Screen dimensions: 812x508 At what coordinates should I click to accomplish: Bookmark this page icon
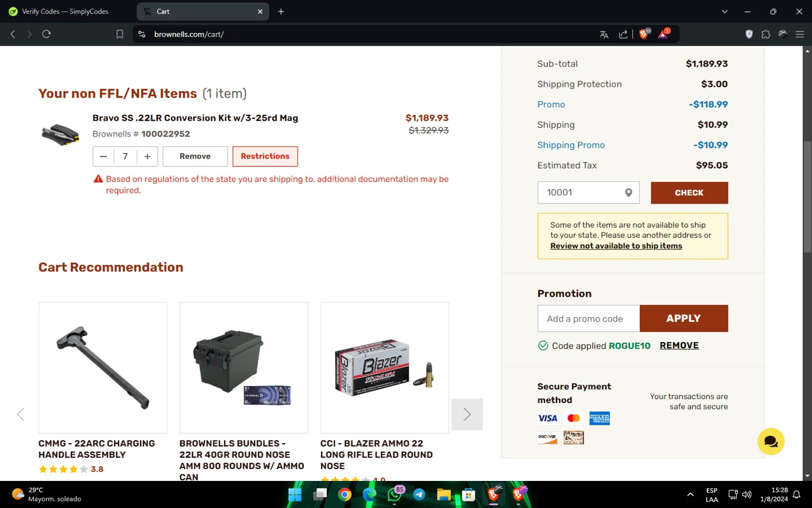pos(120,34)
